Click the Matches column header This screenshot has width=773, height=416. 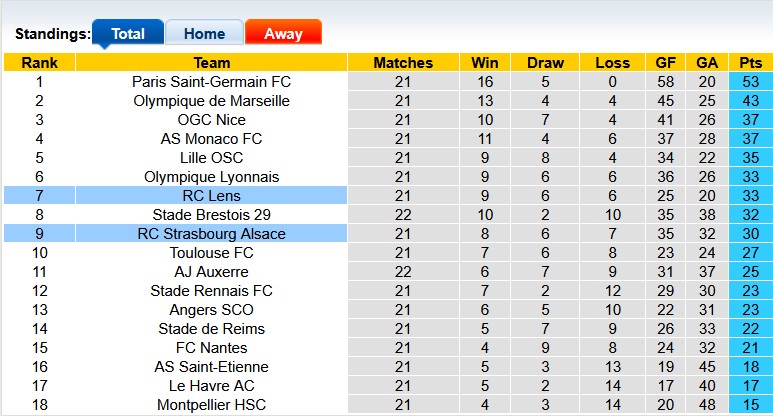point(402,62)
